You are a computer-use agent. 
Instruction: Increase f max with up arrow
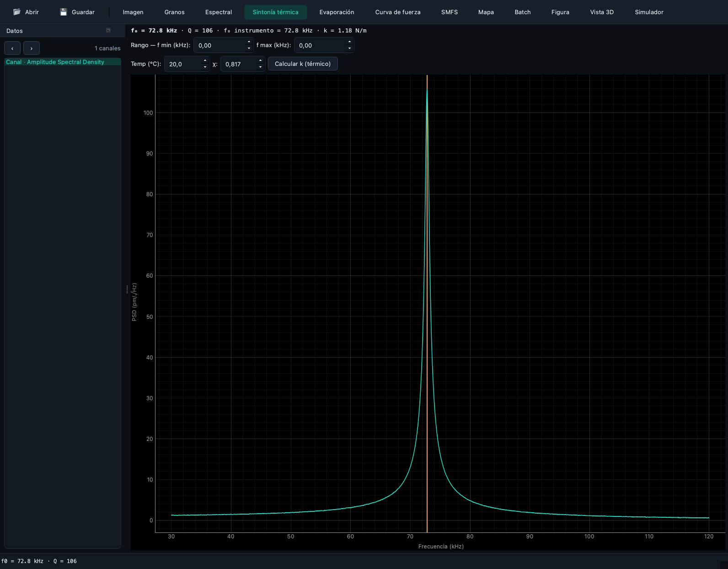coord(350,42)
